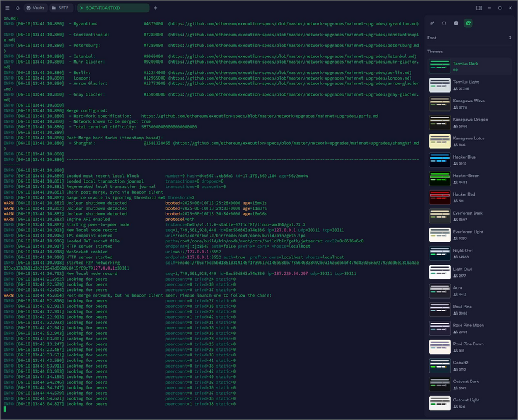Image resolution: width=518 pixels, height=420 pixels.
Task: Switch to the Hacker Blue theme
Action: coord(469,160)
